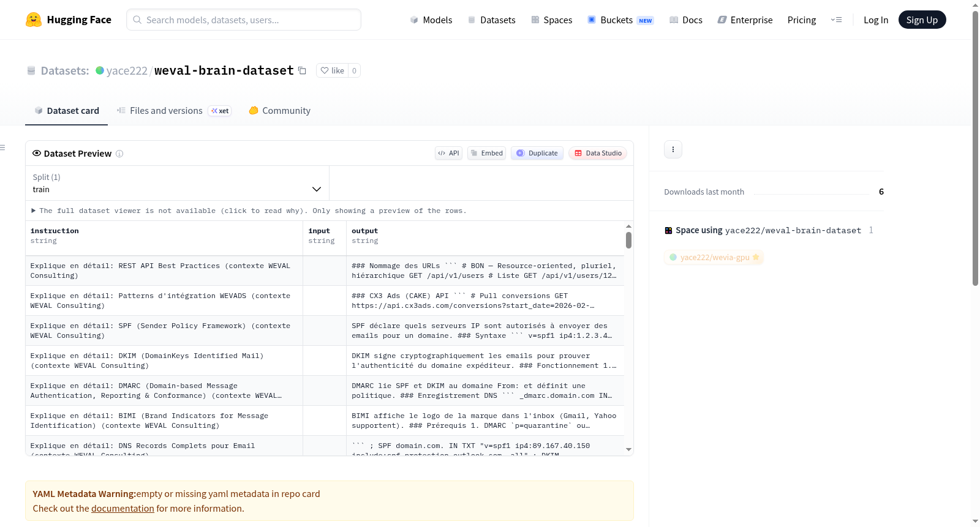Click the weval-brain-dataset title
Viewport: 980px width, 527px height.
pyautogui.click(x=224, y=70)
